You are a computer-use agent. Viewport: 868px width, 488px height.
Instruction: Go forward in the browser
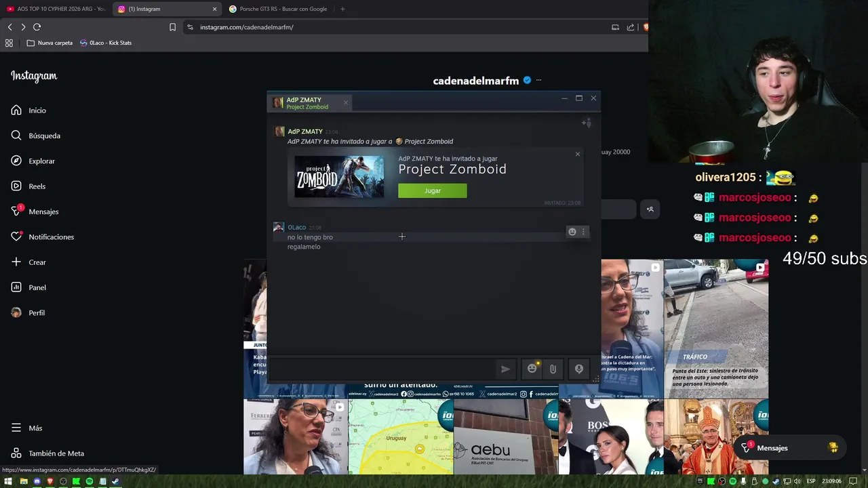23,27
